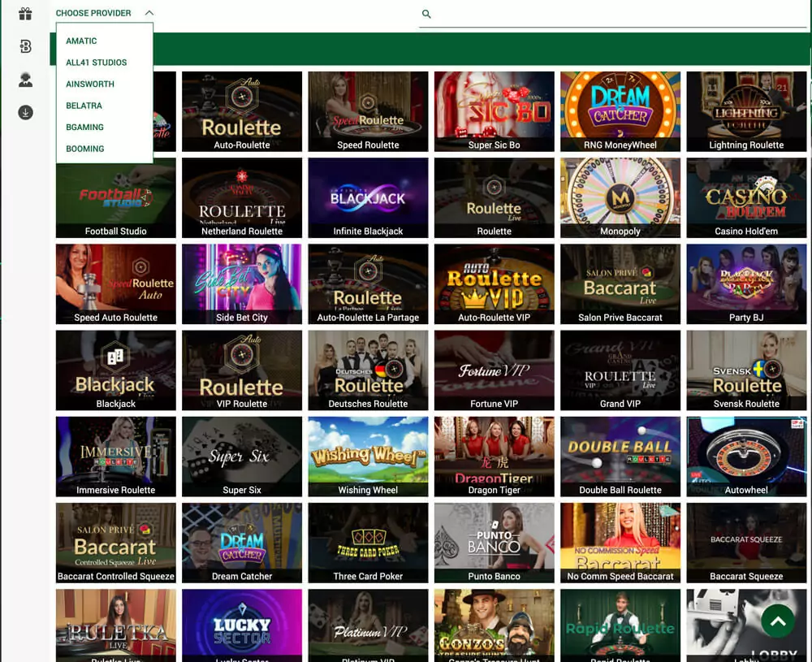The height and width of the screenshot is (662, 812).
Task: Open bonuses using the gift icon
Action: pos(25,13)
